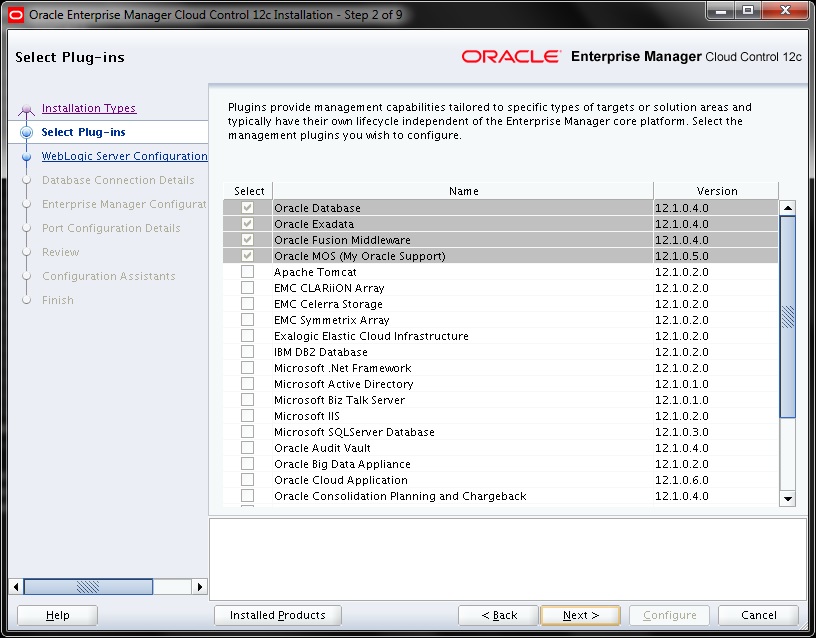
Task: Go back with the Back button
Action: point(499,615)
